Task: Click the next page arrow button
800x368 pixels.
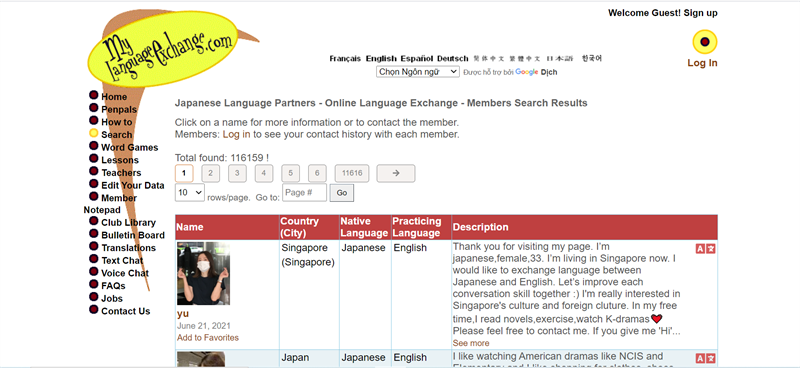Action: (396, 174)
